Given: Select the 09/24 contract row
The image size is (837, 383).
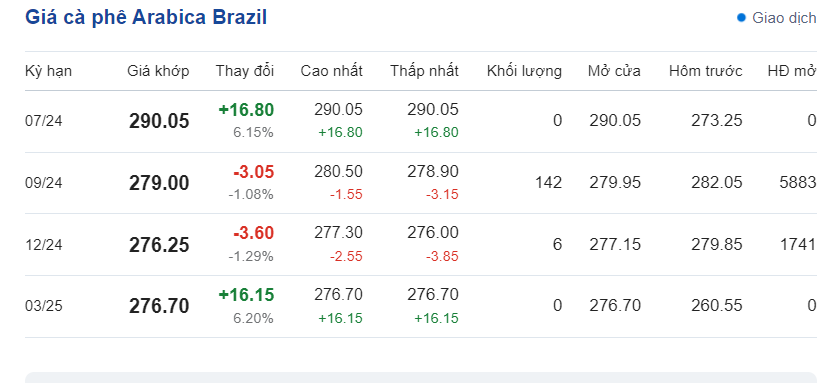Looking at the screenshot, I should pos(421,183).
